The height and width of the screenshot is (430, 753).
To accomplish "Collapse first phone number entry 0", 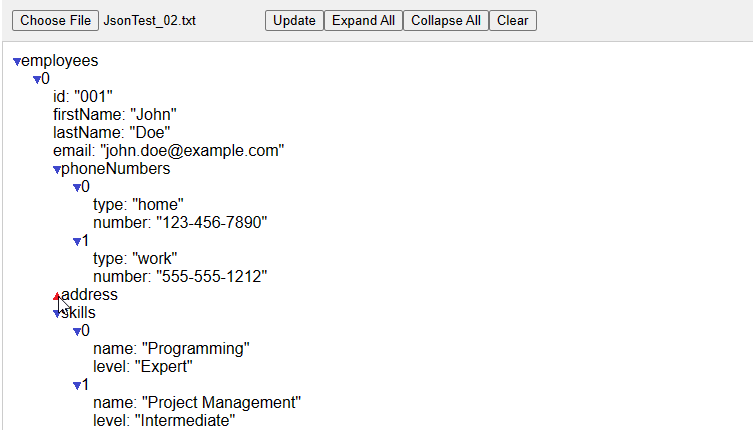I will pos(77,187).
